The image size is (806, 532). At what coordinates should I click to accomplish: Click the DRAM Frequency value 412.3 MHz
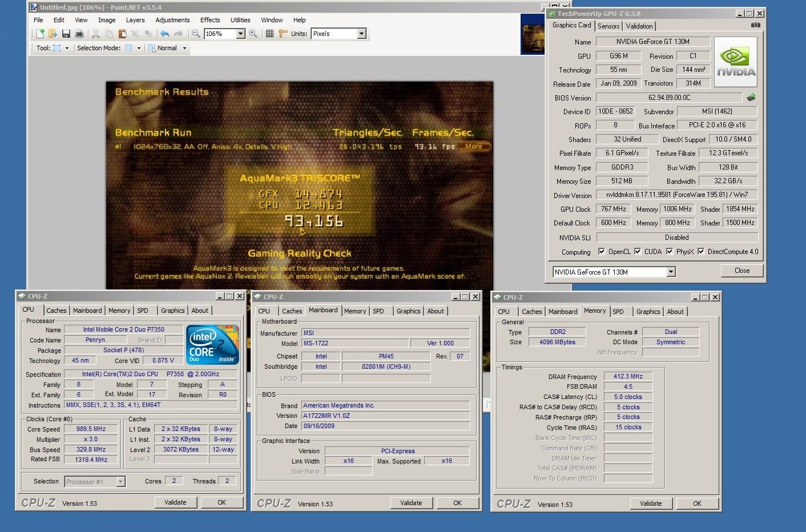tap(628, 376)
